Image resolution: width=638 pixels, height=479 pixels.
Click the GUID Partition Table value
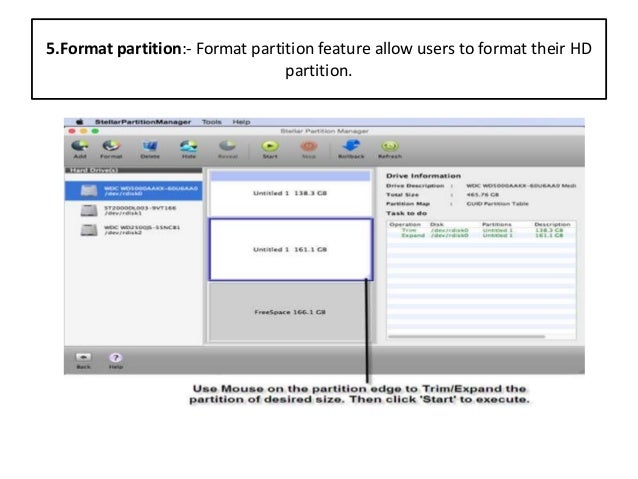[x=497, y=203]
